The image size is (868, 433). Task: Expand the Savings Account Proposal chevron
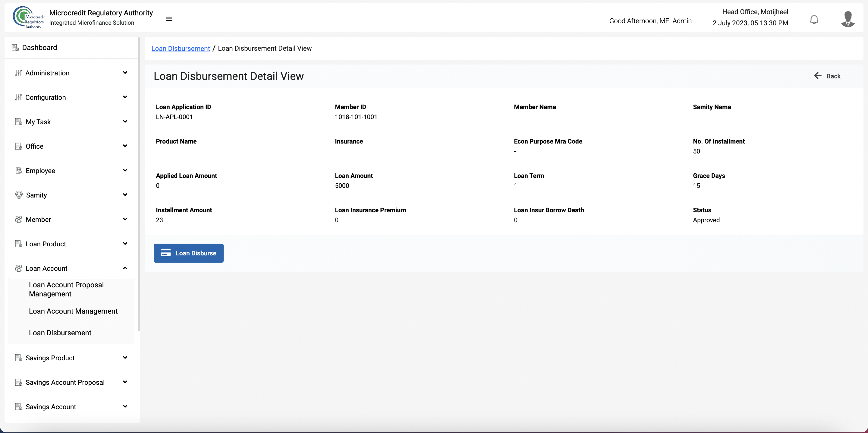click(x=125, y=382)
